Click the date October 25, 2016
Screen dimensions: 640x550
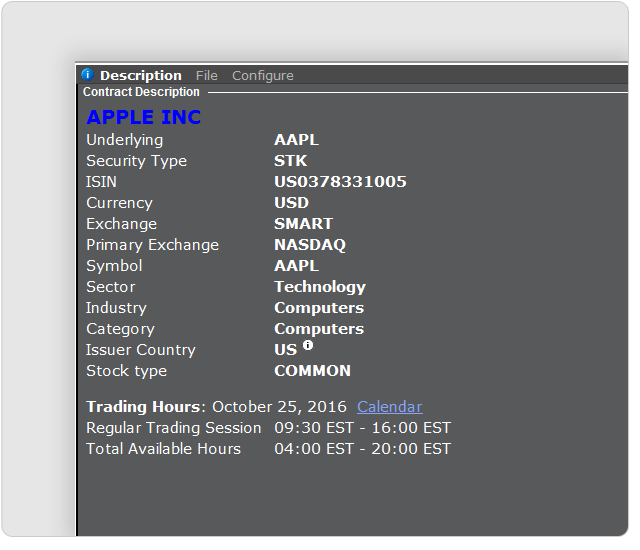(x=279, y=407)
